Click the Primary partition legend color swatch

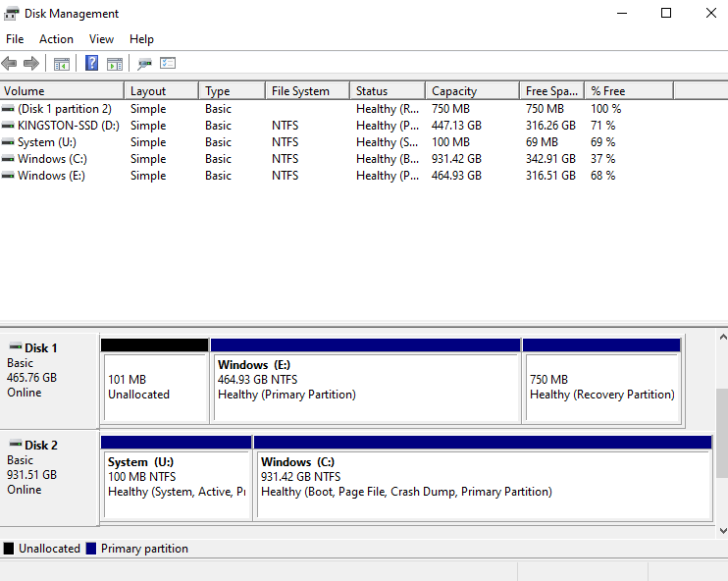[x=91, y=549]
